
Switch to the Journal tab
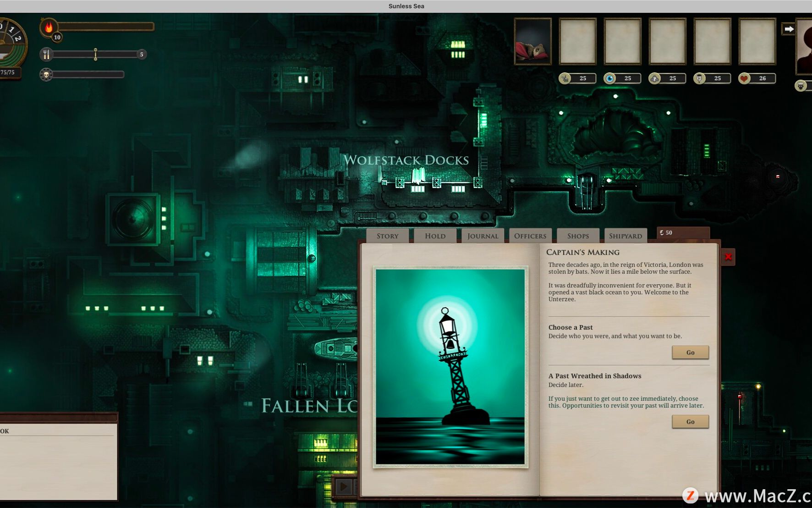pyautogui.click(x=483, y=236)
